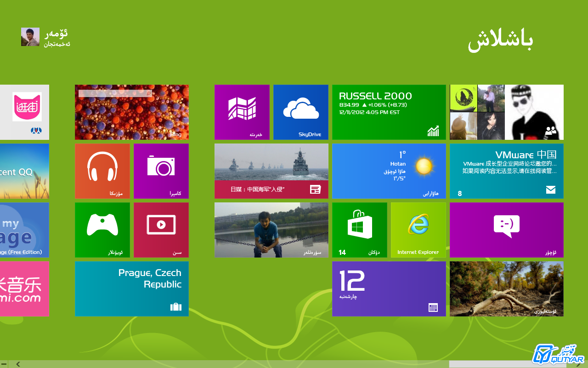Open the People tile with contact photos
Viewport: 588px width, 368px height.
tap(507, 112)
